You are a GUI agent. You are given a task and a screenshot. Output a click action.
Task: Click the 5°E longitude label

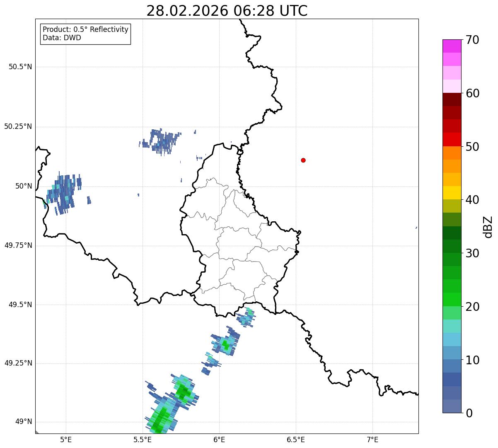pos(66,439)
